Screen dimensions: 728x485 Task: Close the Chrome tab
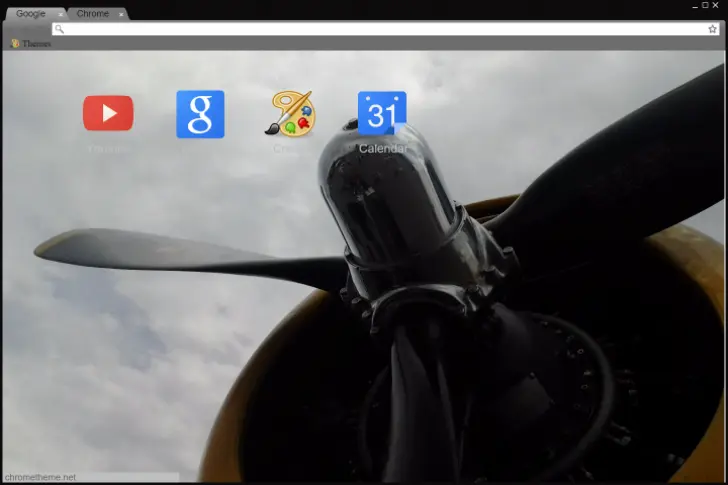[122, 15]
